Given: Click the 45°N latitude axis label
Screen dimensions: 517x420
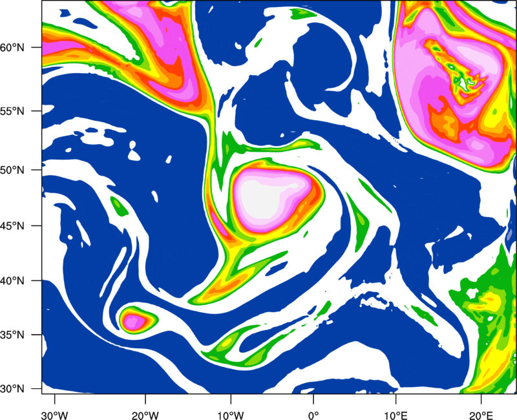Looking at the screenshot, I should click(x=12, y=226).
